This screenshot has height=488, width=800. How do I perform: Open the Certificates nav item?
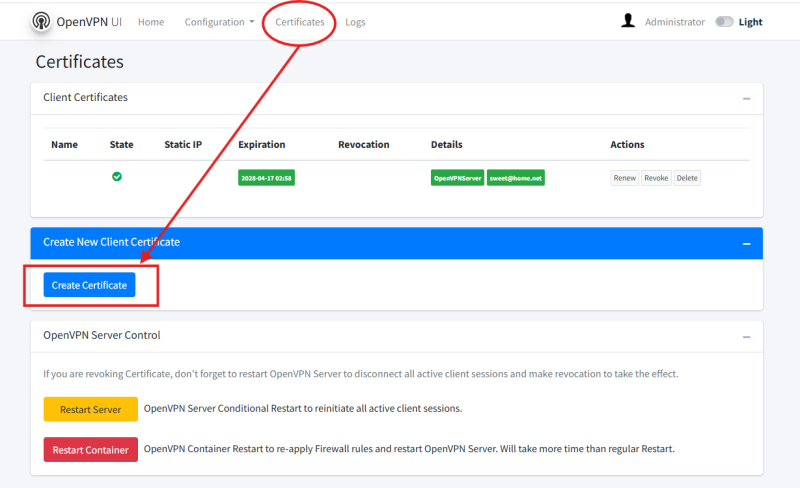tap(299, 22)
